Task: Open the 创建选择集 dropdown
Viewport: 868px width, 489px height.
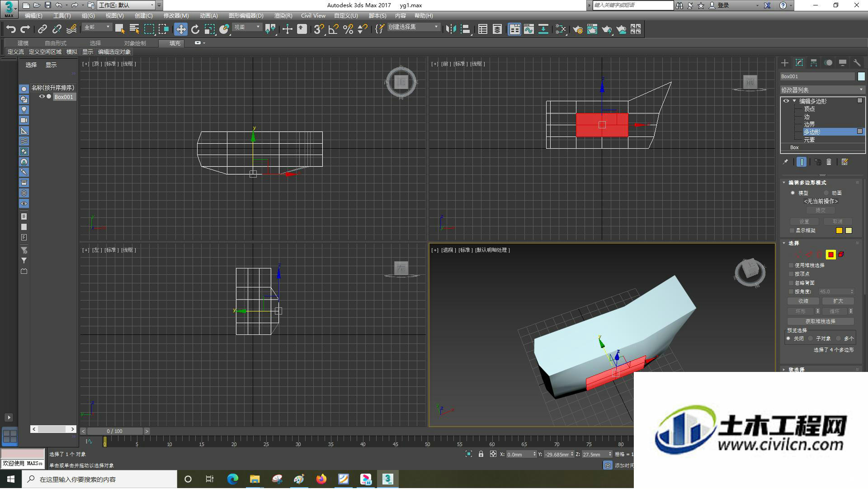Action: (413, 28)
